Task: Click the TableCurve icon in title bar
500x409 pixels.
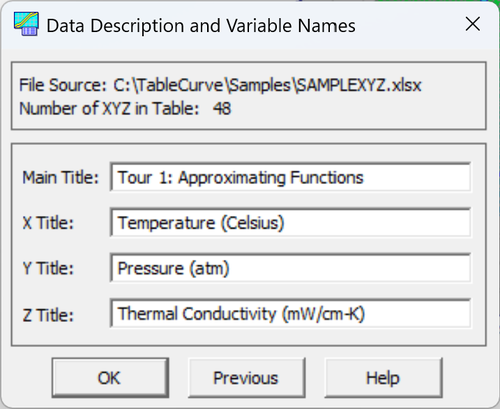Action: tap(26, 24)
